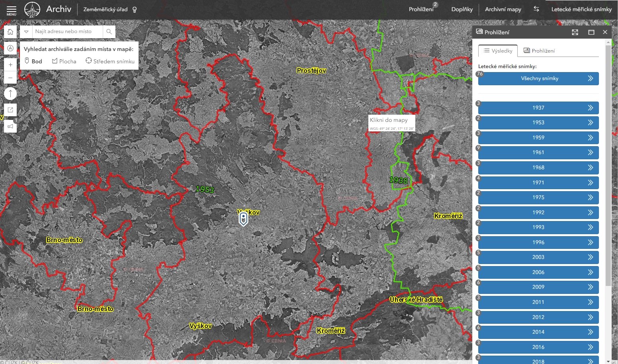Expand the 2009 aerial photos group
This screenshot has width=618, height=364.
coord(538,287)
